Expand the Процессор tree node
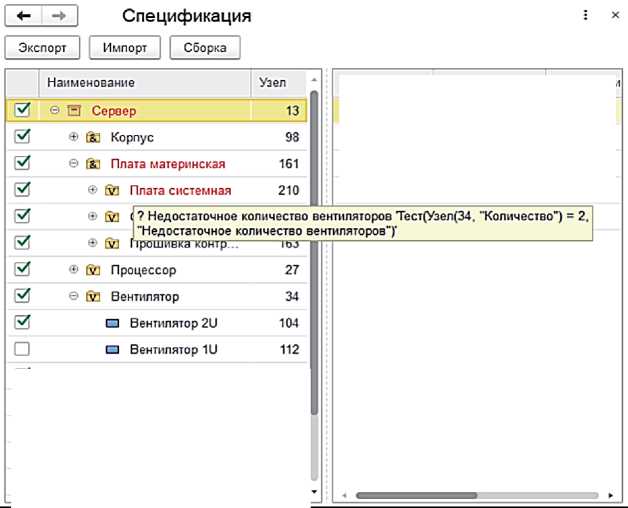The width and height of the screenshot is (628, 508). pos(74,270)
